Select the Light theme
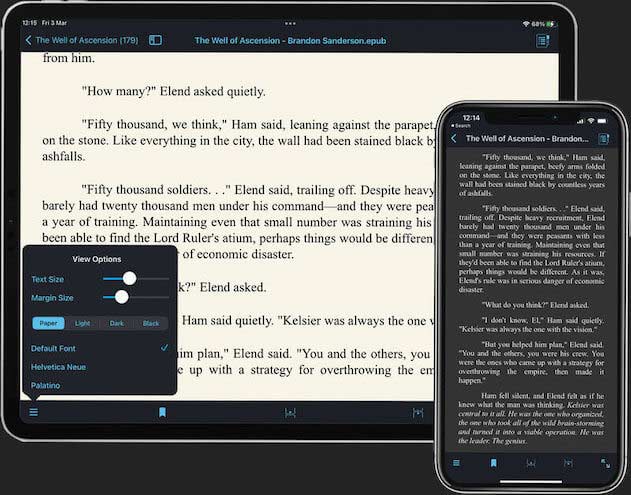 (82, 323)
